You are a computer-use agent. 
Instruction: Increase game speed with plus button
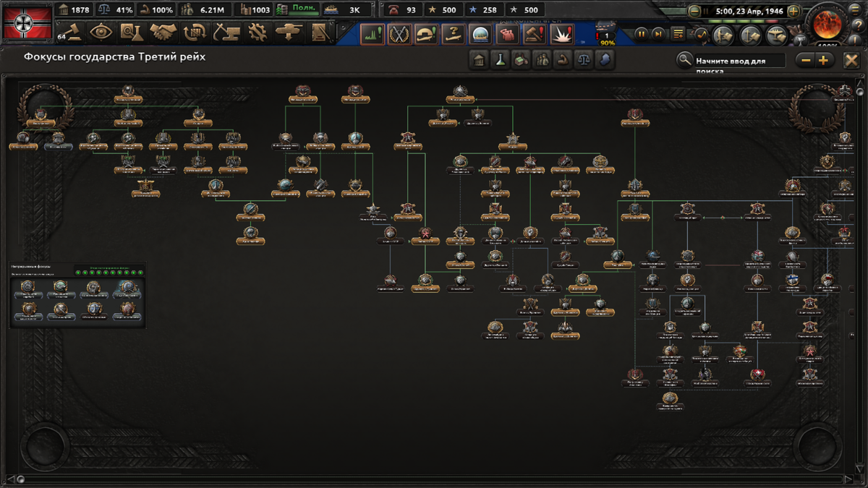point(793,11)
